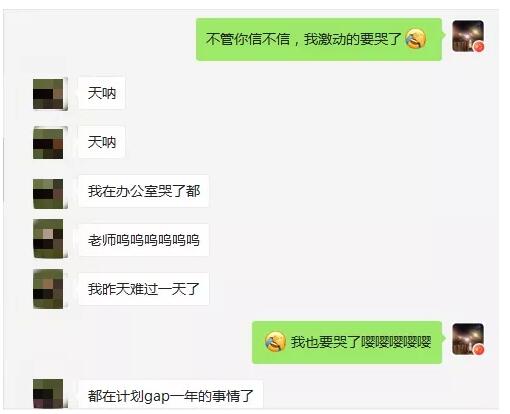This screenshot has height=414, width=510.
Task: Click the pixelated avatar next to the first 天呐
Action: pos(49,94)
